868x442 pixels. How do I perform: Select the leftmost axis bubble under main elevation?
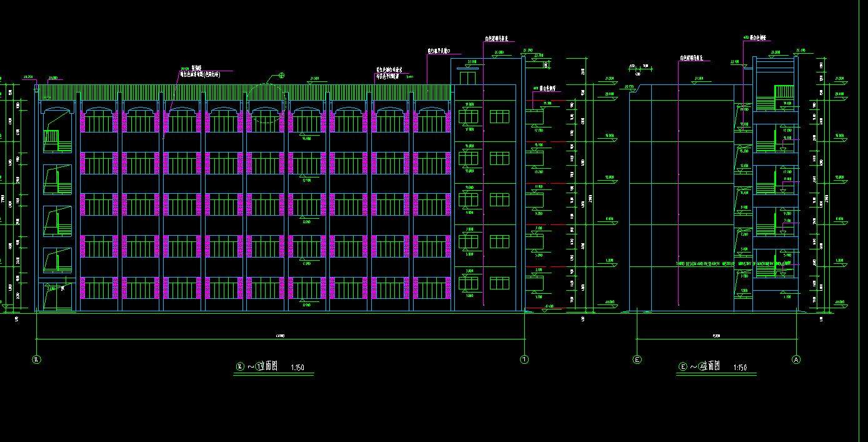[36, 359]
